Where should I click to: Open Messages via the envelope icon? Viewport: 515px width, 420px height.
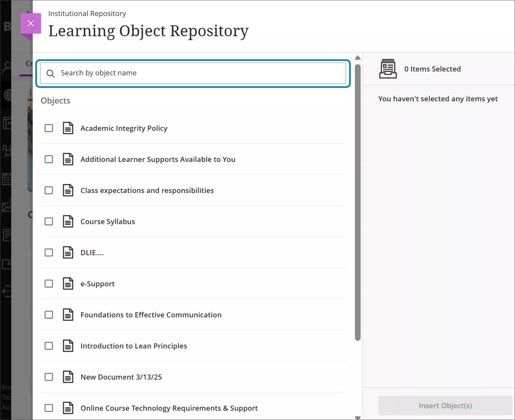coord(7,206)
